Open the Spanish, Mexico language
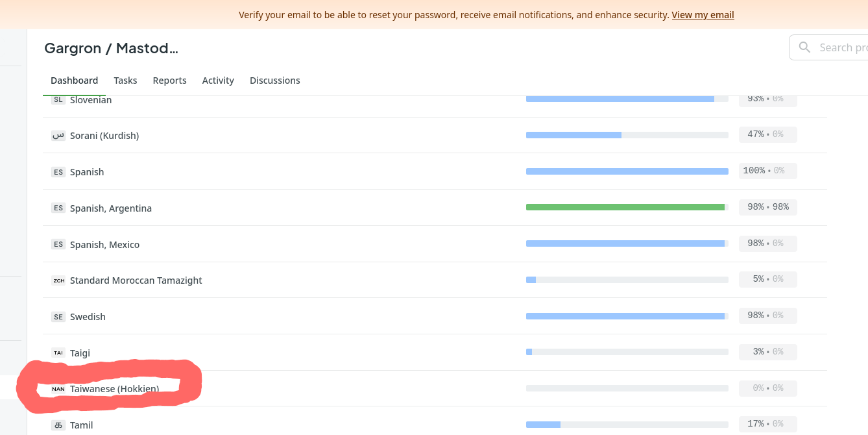868x435 pixels. 104,245
